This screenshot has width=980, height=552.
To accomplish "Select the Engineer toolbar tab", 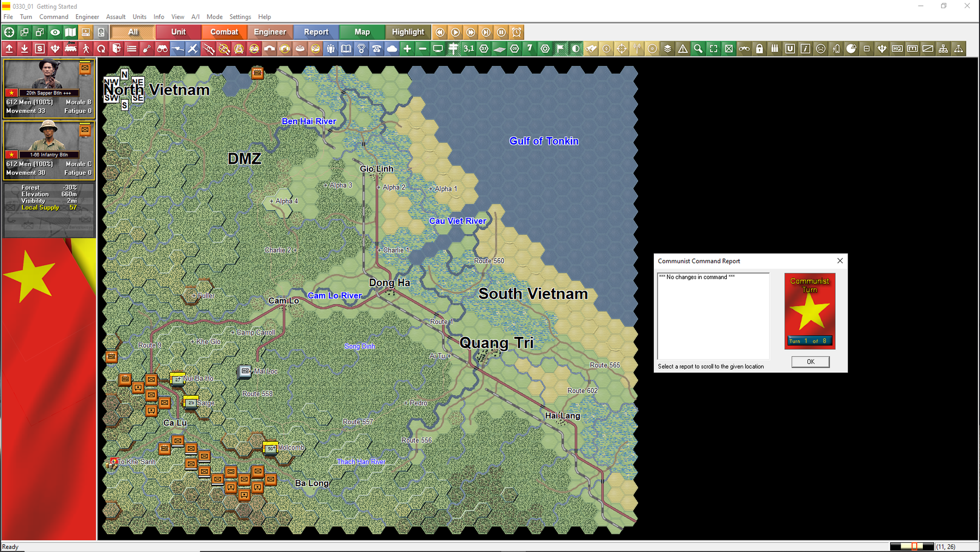I will point(270,32).
